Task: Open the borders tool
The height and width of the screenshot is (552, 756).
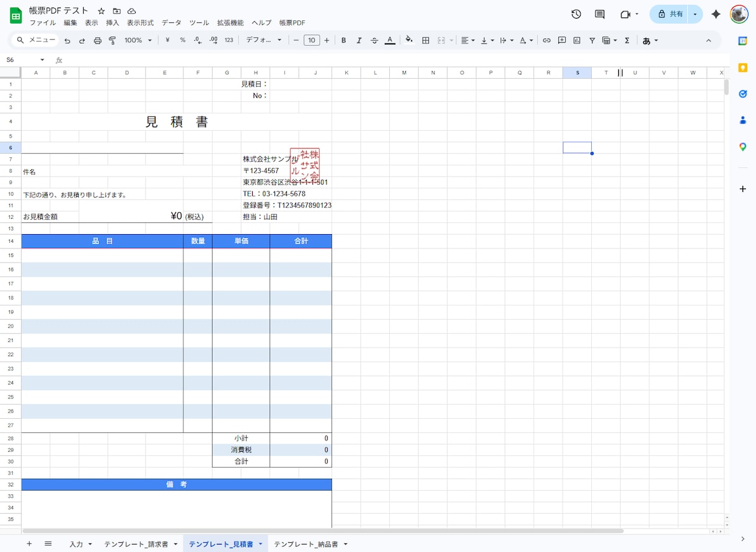Action: [426, 40]
